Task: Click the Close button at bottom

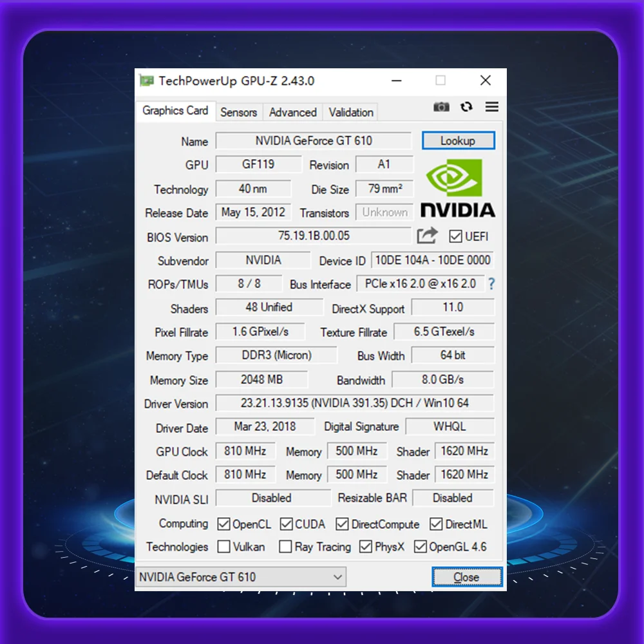Action: coord(466,577)
